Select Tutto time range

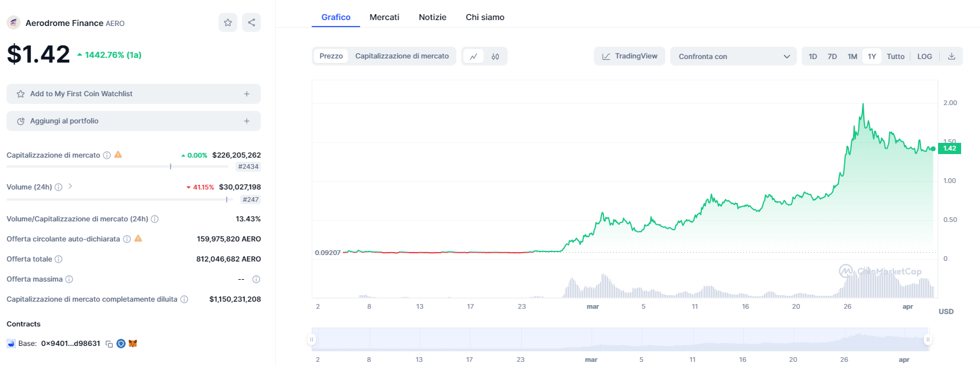[896, 57]
